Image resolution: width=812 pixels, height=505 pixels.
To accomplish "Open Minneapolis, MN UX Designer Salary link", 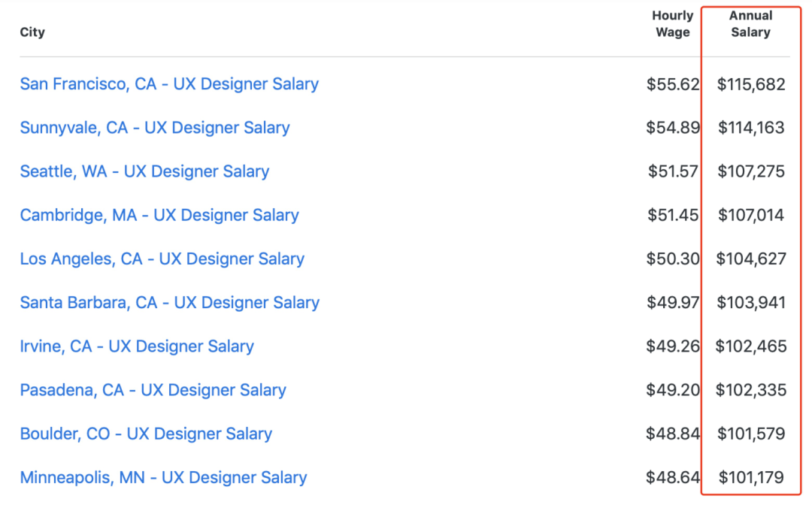I will (x=164, y=477).
